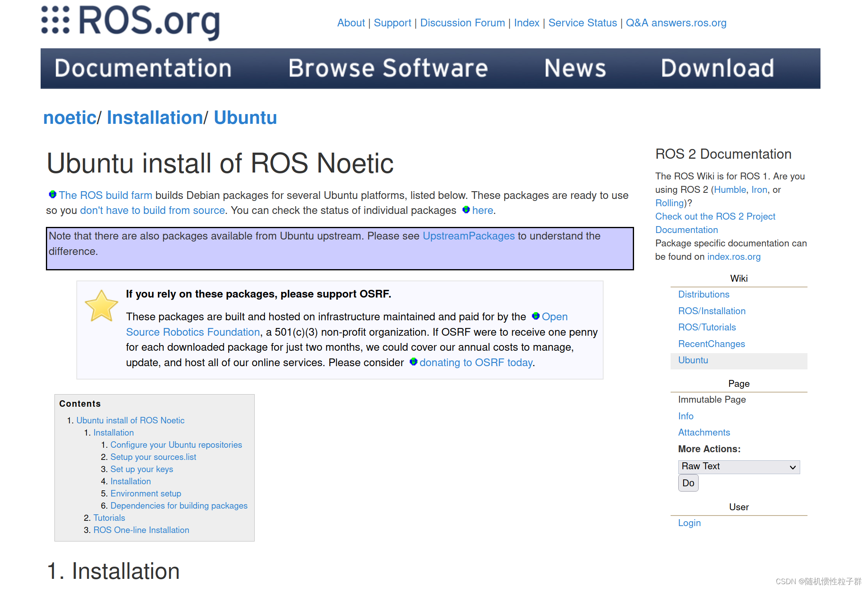
Task: Open Attachments page link
Action: 704,432
